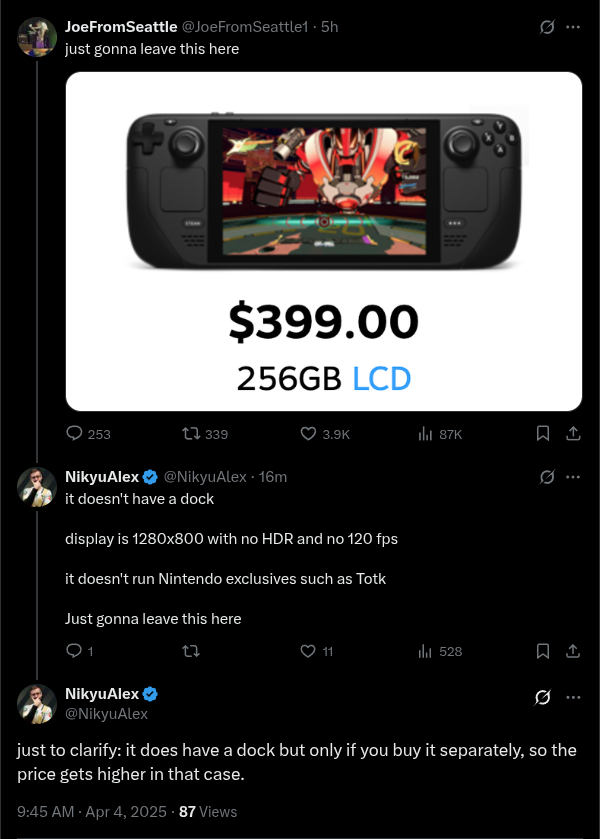Open the 9:45 AM Apr 4, 2025 timestamp
Viewport: 600px width, 839px height.
click(x=92, y=812)
